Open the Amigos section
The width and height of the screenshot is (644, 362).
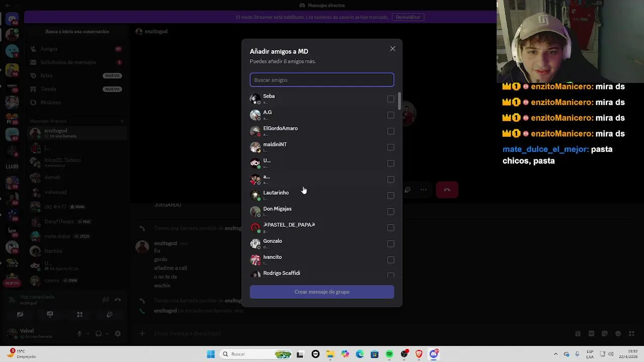76,49
